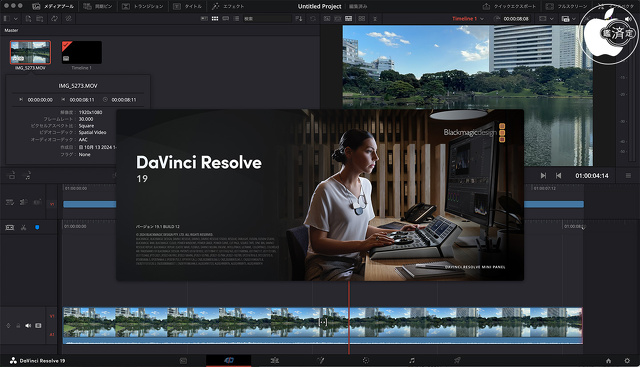Click the timeline options icon on the upper track
This screenshot has height=367, width=640.
pyautogui.click(x=10, y=202)
